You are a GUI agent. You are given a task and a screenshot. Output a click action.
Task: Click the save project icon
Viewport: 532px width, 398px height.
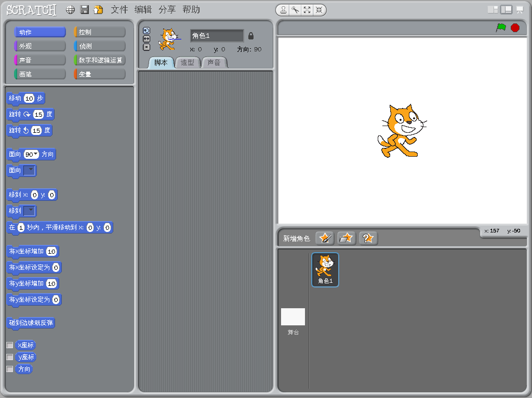tap(84, 9)
